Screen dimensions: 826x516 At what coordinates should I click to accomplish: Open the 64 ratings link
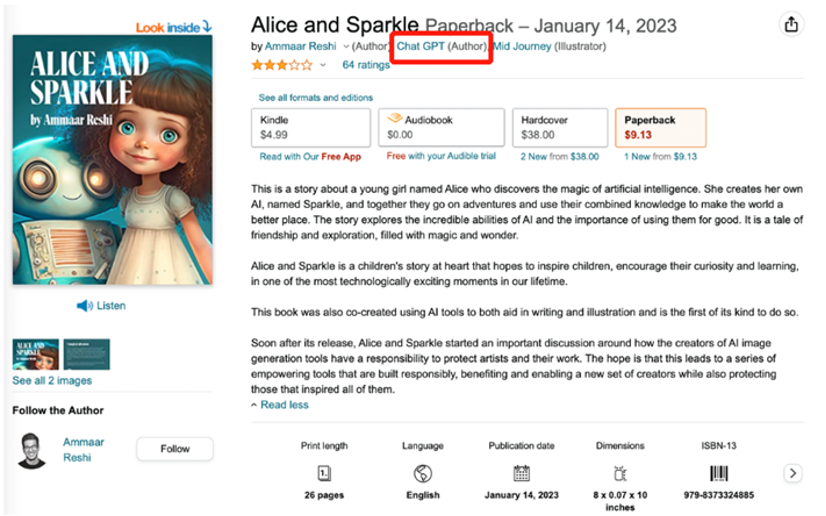pyautogui.click(x=366, y=65)
